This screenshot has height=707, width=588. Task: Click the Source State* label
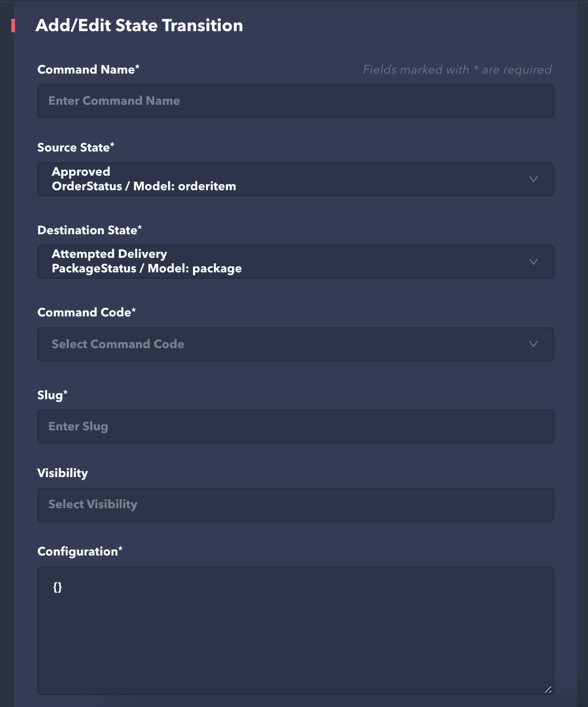[76, 147]
